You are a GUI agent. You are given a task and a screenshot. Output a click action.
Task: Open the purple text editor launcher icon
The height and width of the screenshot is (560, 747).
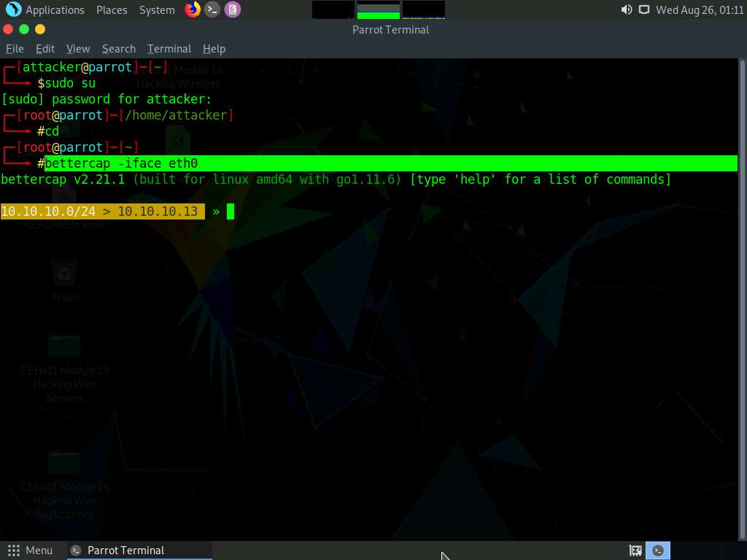[233, 9]
